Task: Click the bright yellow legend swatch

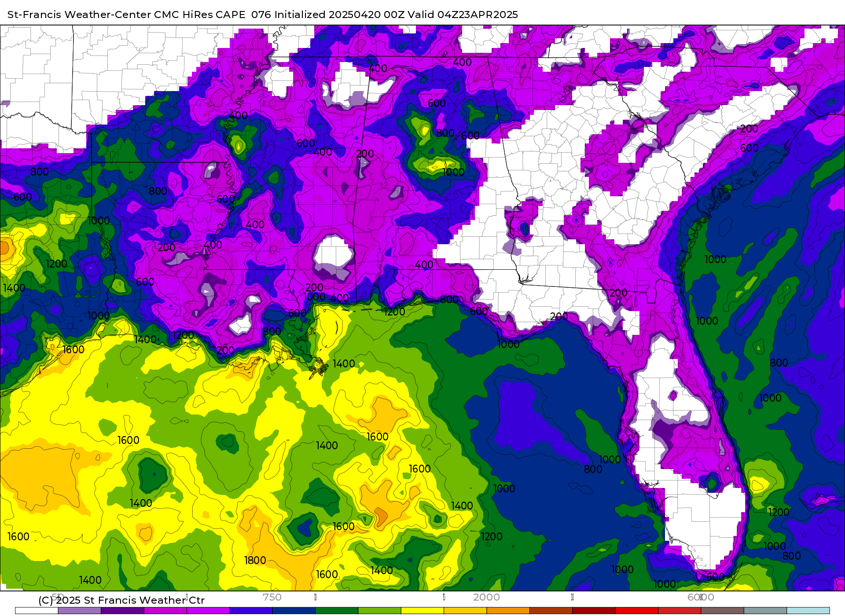Action: [422, 611]
